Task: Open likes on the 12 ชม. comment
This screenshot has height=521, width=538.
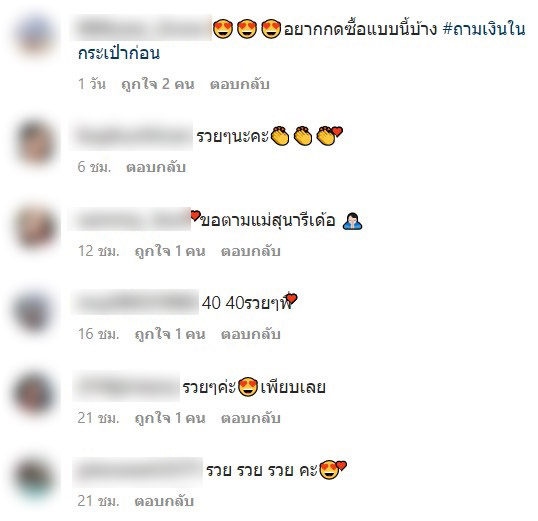Action: click(x=170, y=251)
